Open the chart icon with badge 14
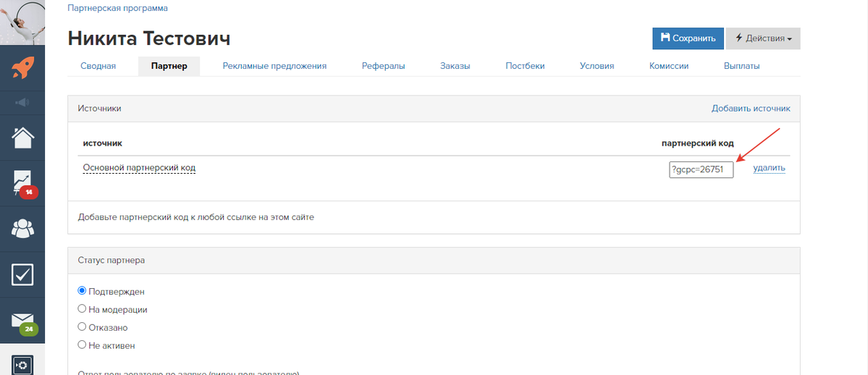This screenshot has height=375, width=868. pyautogui.click(x=22, y=182)
